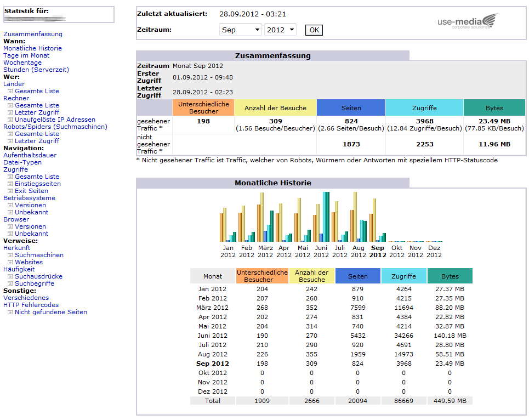This screenshot has width=529, height=420.
Task: Click the März 2012 row label in table
Action: [213, 308]
